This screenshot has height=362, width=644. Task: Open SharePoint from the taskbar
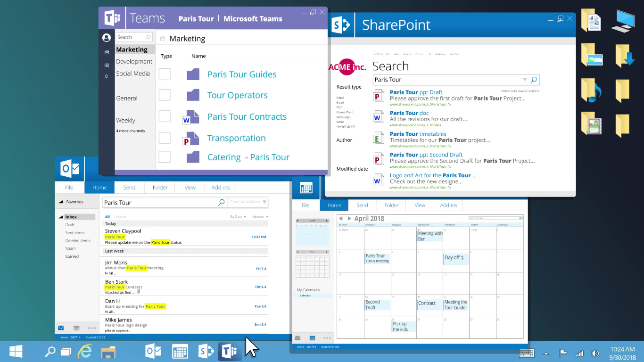point(206,352)
